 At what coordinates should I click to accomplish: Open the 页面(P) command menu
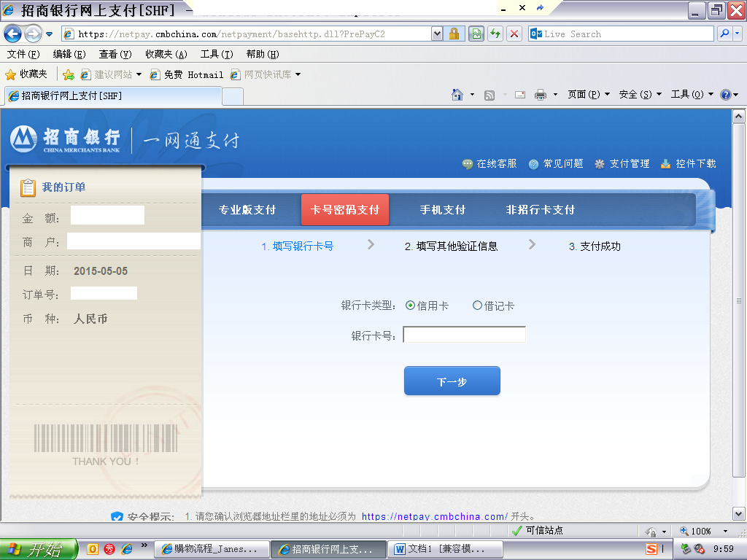pos(589,95)
